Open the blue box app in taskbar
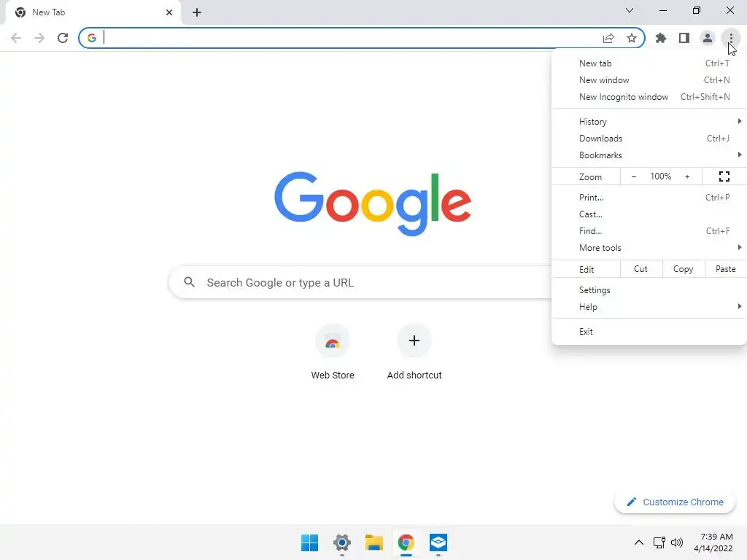The height and width of the screenshot is (560, 747). pyautogui.click(x=438, y=542)
